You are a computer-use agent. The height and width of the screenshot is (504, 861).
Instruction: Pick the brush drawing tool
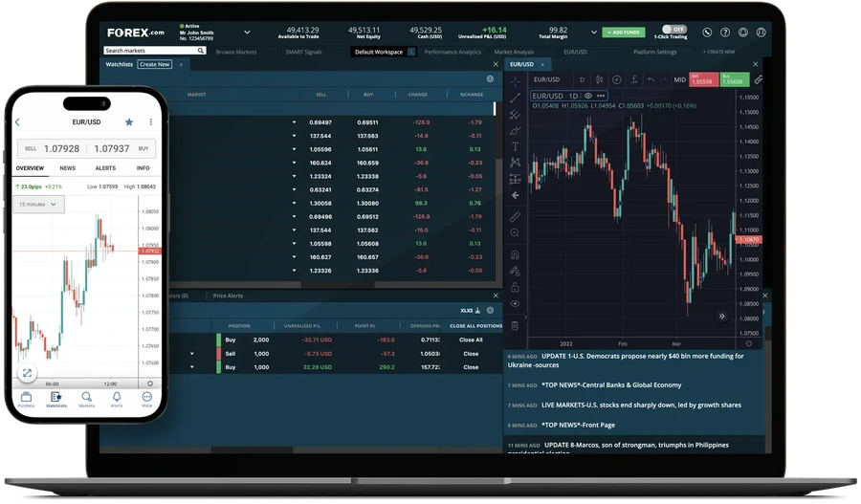[x=515, y=131]
